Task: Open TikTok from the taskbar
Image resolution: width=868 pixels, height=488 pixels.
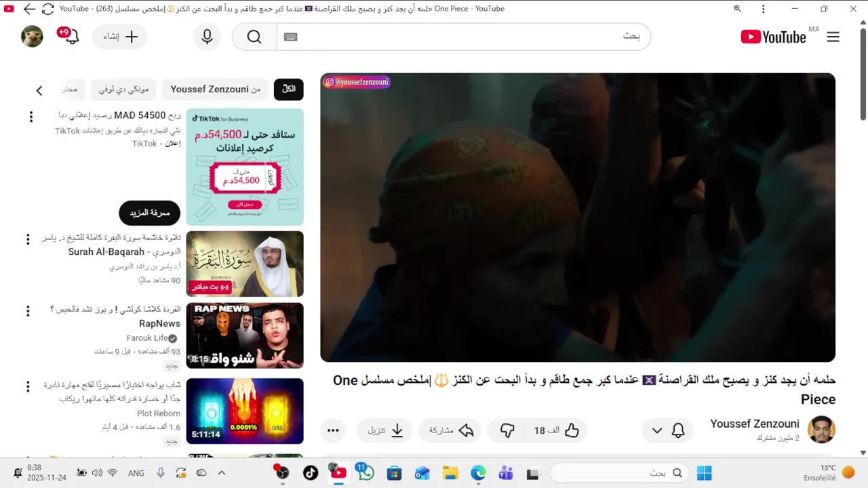Action: (x=311, y=472)
